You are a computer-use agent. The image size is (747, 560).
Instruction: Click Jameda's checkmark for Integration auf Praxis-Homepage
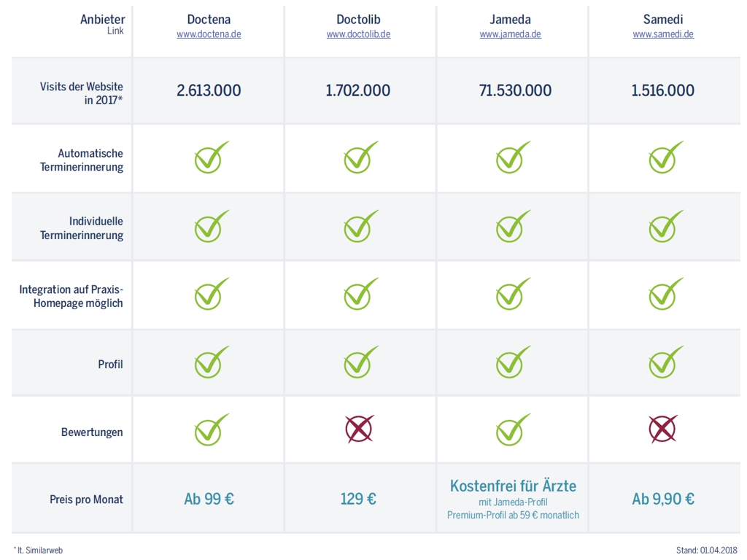[x=513, y=293]
